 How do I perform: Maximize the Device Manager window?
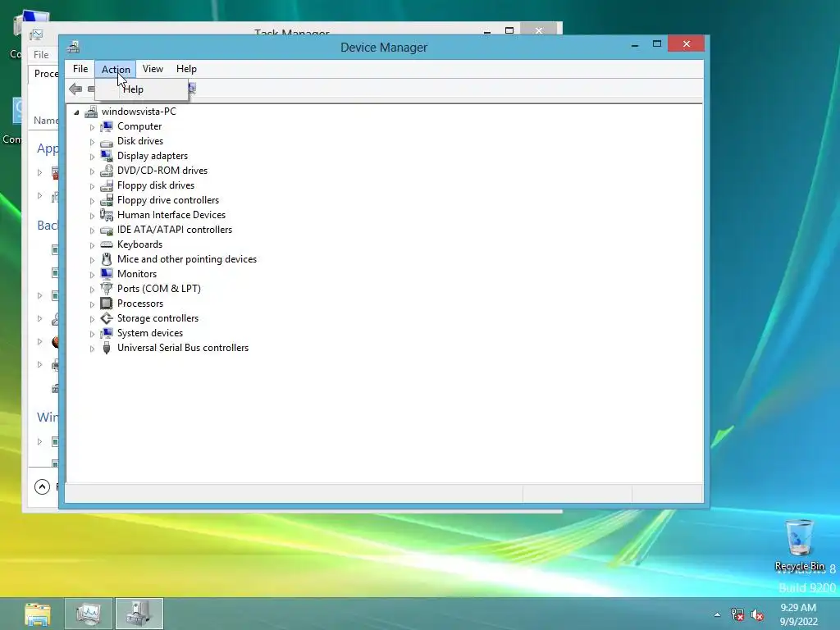[657, 44]
